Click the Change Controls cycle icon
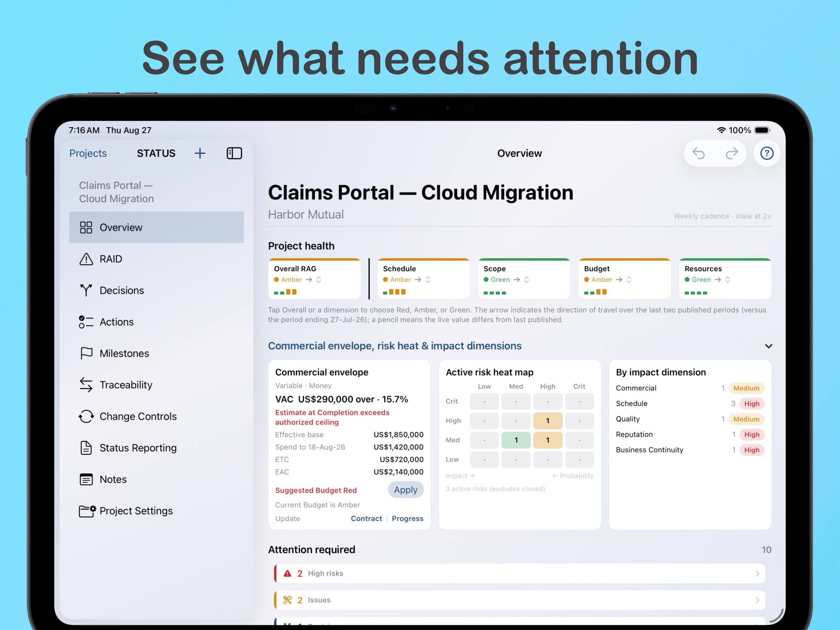Viewport: 840px width, 630px height. (86, 417)
